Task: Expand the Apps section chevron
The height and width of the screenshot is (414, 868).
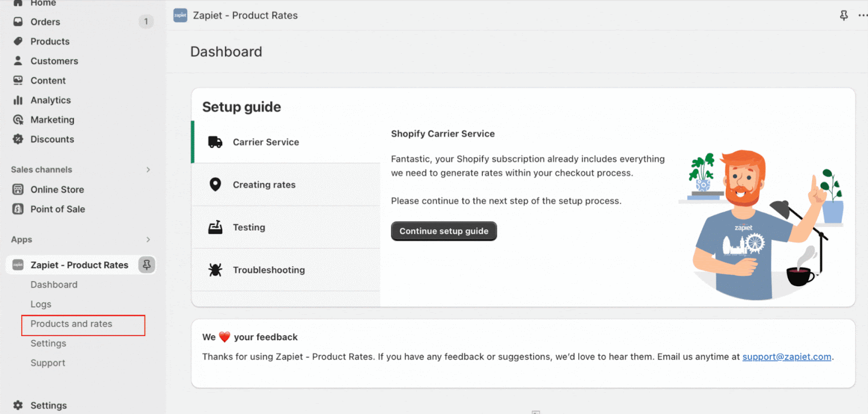Action: pos(148,240)
